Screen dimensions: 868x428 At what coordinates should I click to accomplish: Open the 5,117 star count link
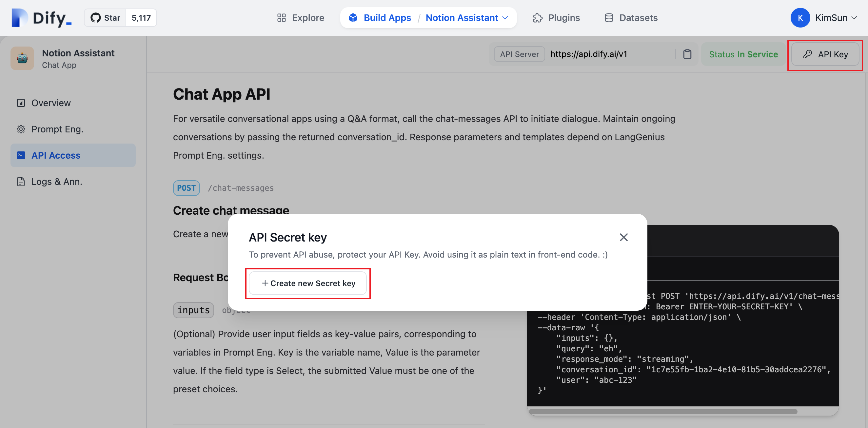coord(141,18)
